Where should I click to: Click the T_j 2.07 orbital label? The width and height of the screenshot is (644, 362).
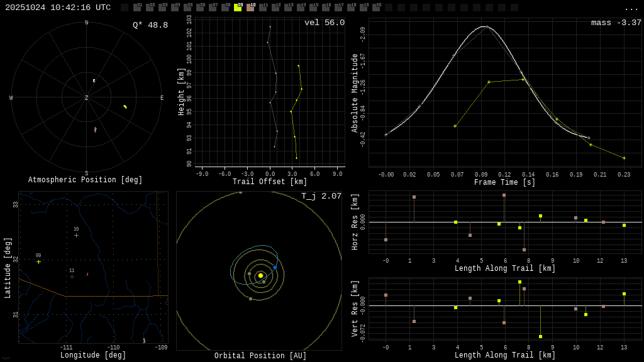click(321, 197)
